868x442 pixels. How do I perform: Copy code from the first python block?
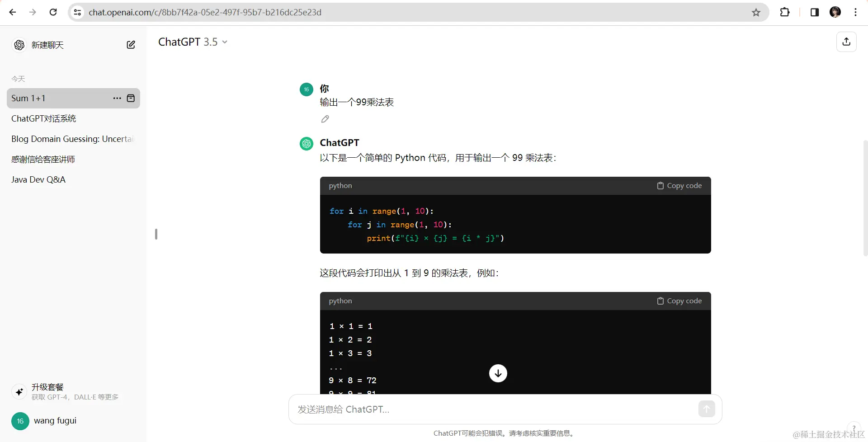679,186
